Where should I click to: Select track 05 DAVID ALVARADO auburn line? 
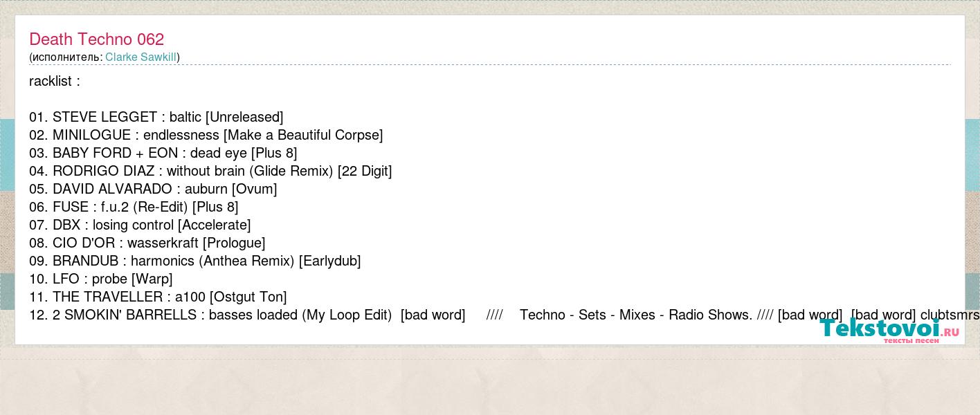(x=153, y=189)
